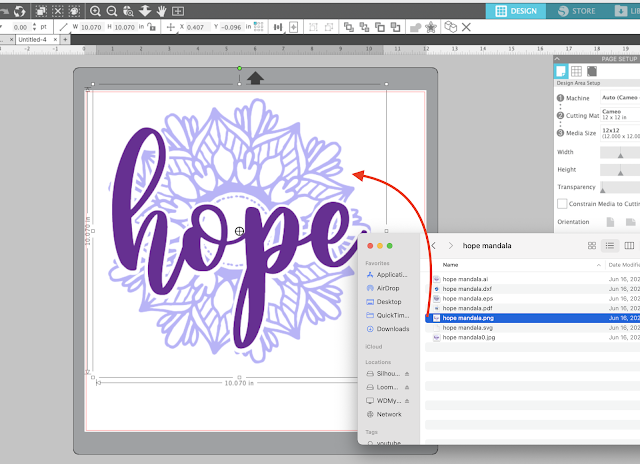This screenshot has width=640, height=464.
Task: Click the H height value field
Action: [x=124, y=27]
